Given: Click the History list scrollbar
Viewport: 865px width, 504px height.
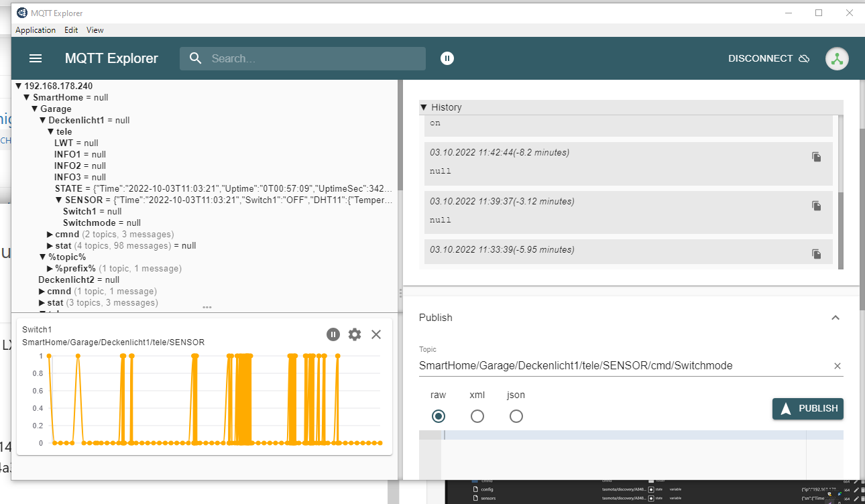Looking at the screenshot, I should tap(841, 230).
